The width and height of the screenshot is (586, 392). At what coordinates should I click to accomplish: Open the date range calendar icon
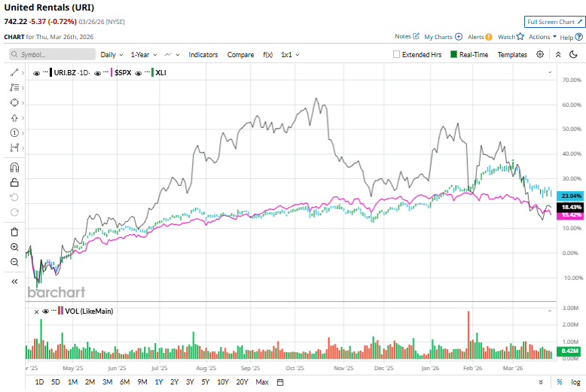pyautogui.click(x=280, y=382)
